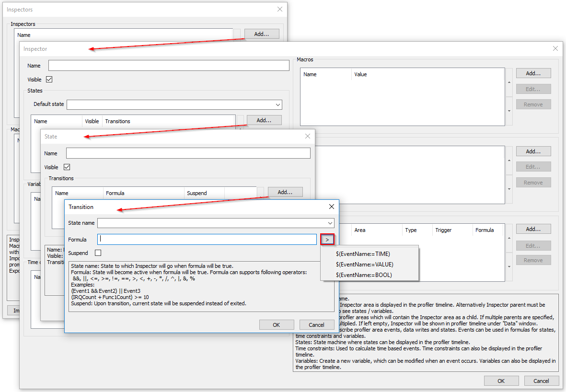Uncheck Visible in the Inspector dialog
This screenshot has height=392, width=566.
tap(49, 80)
